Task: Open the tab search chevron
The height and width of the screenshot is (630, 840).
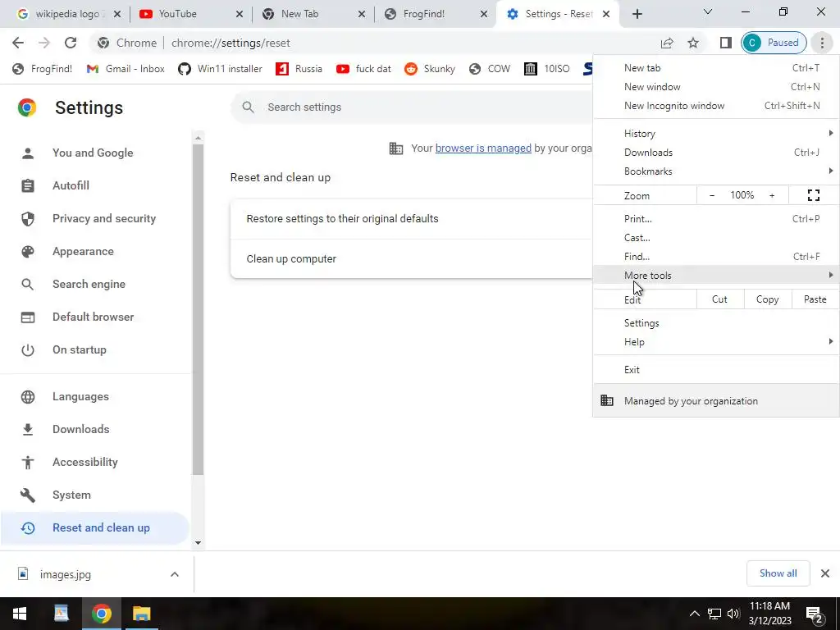Action: coord(708,11)
